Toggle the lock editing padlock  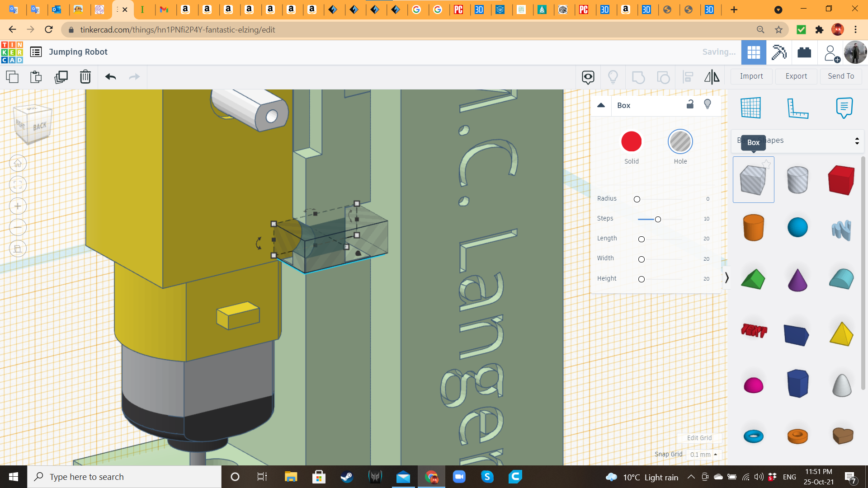click(690, 104)
